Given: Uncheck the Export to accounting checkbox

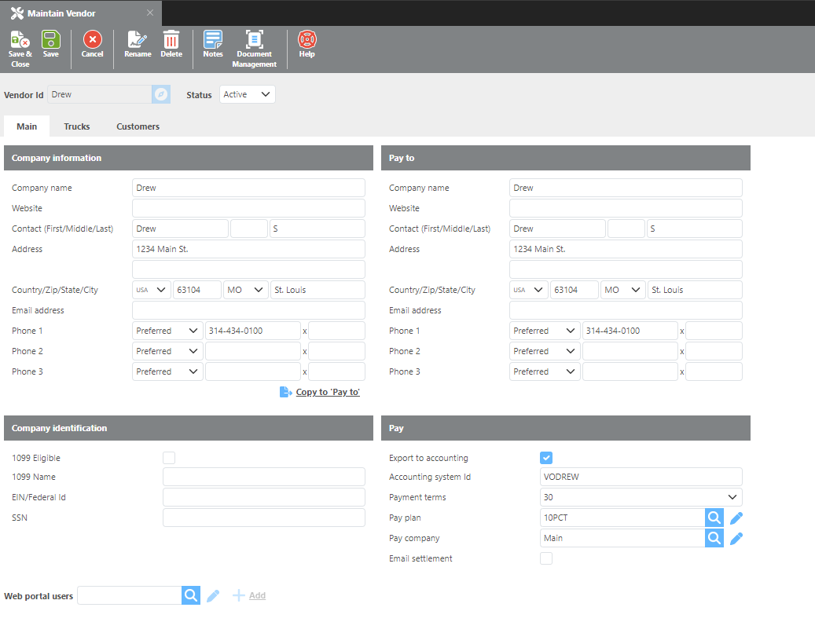Looking at the screenshot, I should (x=546, y=458).
